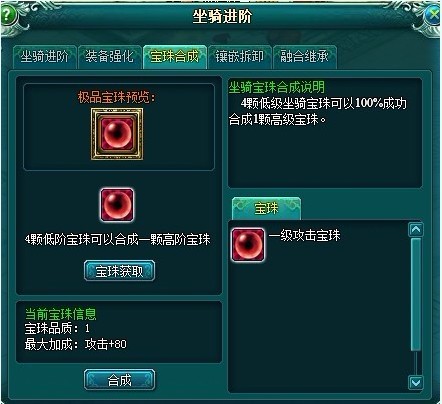
Task: Open the 融合继承 tab
Action: click(304, 57)
